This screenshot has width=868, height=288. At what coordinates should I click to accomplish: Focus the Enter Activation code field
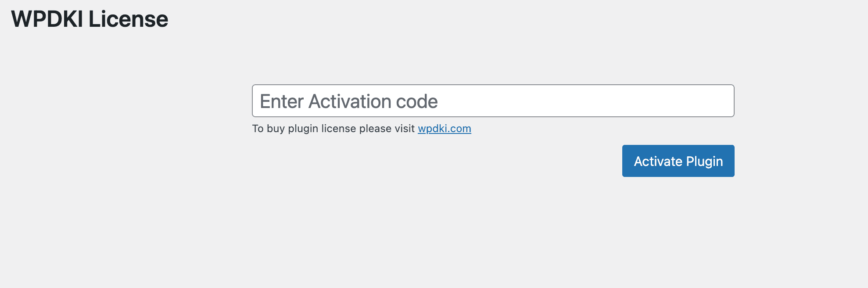pos(493,101)
